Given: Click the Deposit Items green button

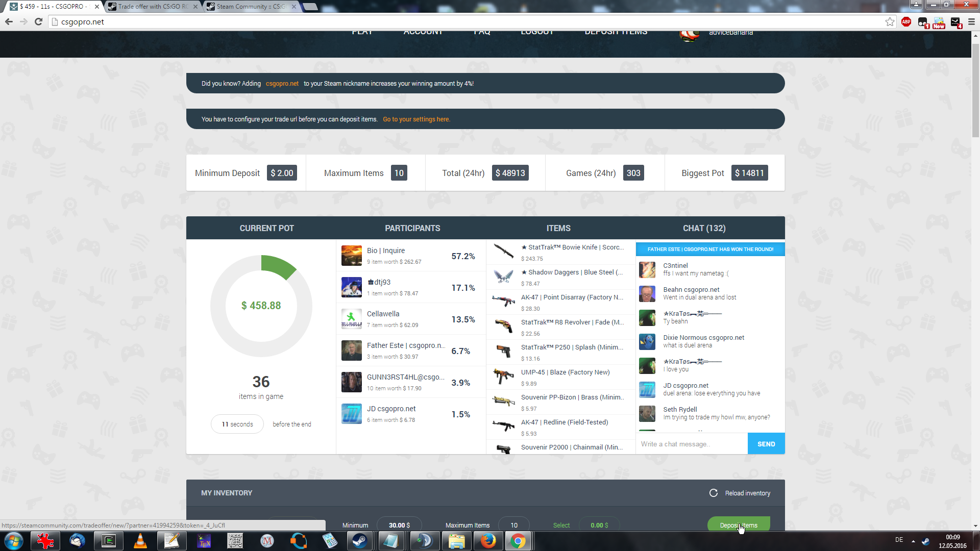Looking at the screenshot, I should click(738, 525).
